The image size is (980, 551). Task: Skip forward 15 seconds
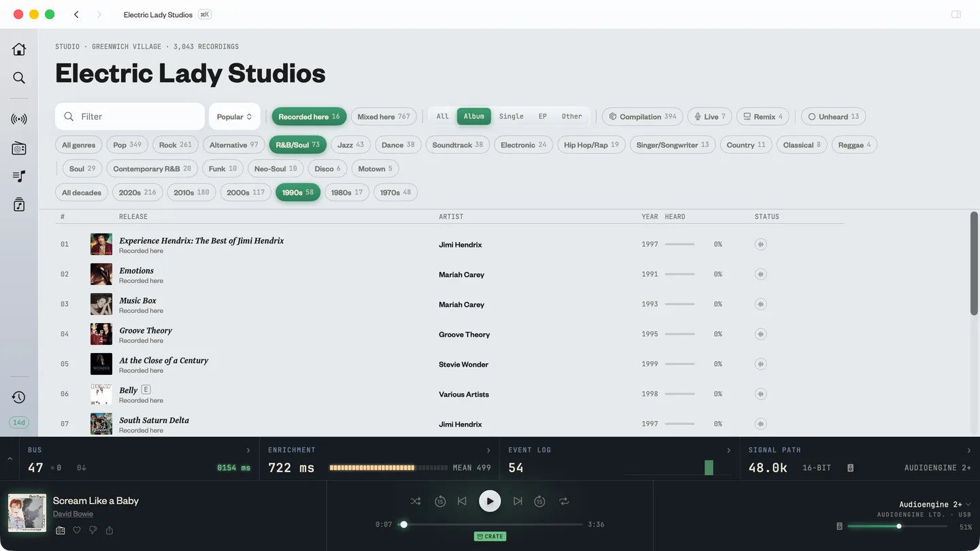(x=540, y=501)
